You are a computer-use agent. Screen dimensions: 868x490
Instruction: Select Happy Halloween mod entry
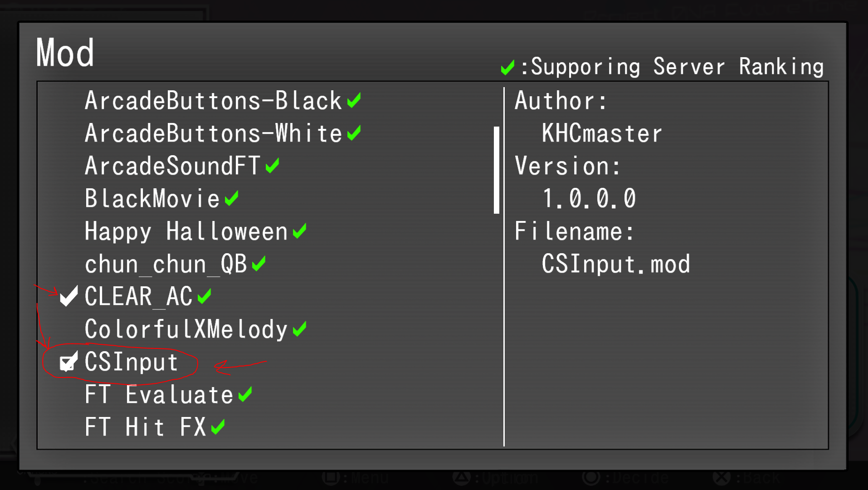(x=186, y=231)
